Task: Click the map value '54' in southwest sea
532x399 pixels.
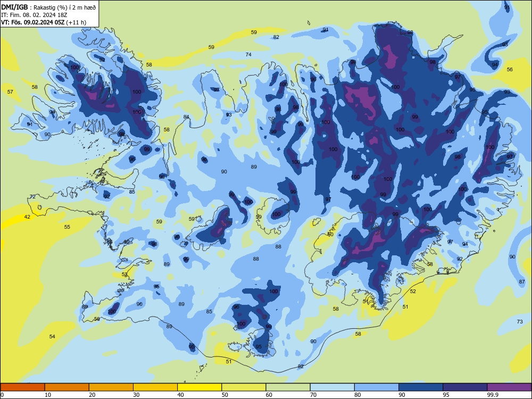Action: [52, 336]
